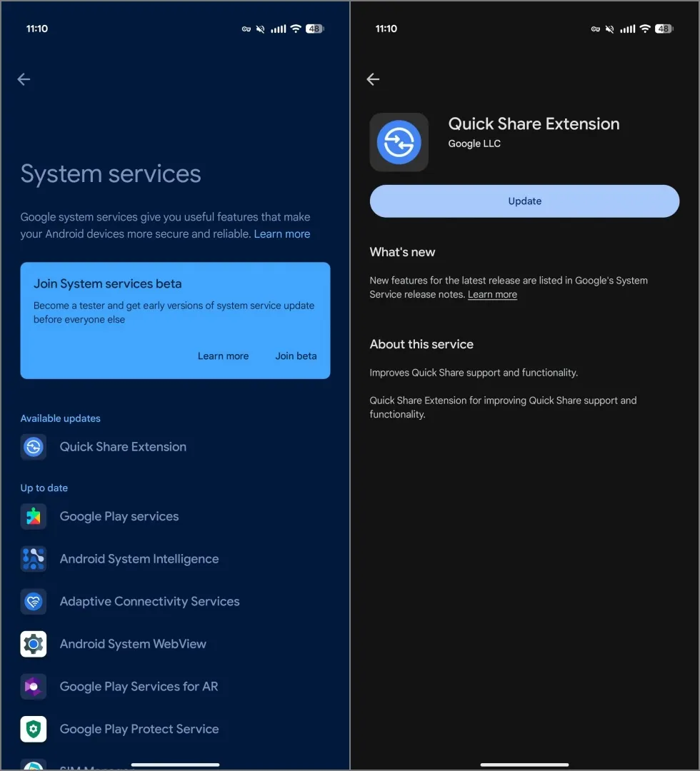Tap the Wi-Fi status icon
This screenshot has height=771, width=700.
[296, 29]
